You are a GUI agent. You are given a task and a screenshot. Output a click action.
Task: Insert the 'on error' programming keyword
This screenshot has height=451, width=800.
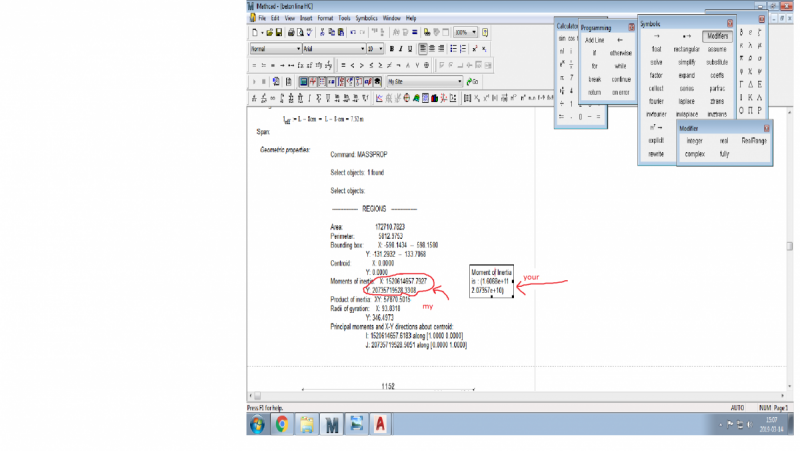620,92
